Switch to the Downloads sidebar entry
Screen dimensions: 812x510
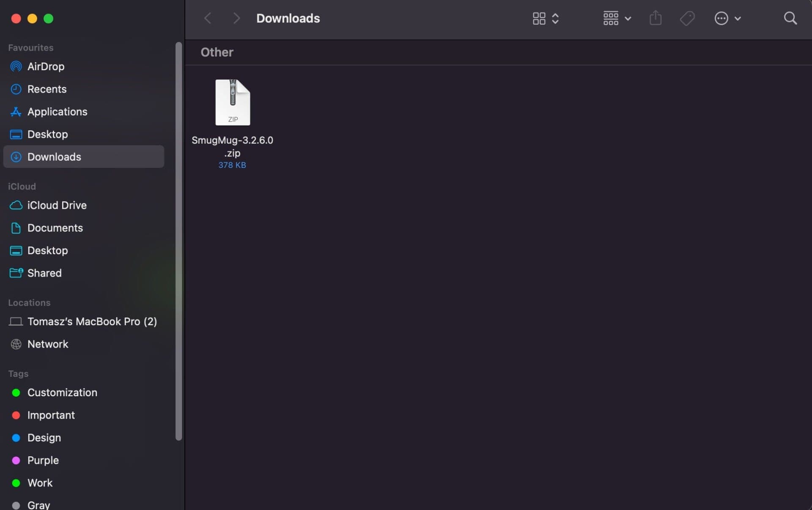(55, 157)
